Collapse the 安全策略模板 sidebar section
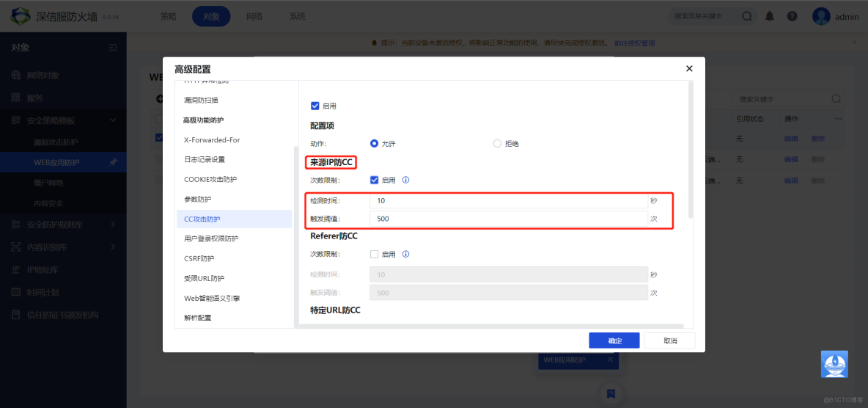The image size is (868, 408). click(x=113, y=120)
